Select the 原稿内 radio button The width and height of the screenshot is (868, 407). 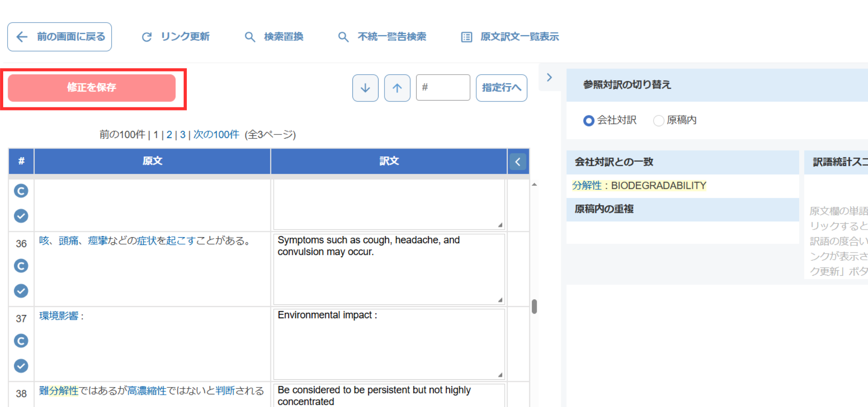click(x=659, y=120)
